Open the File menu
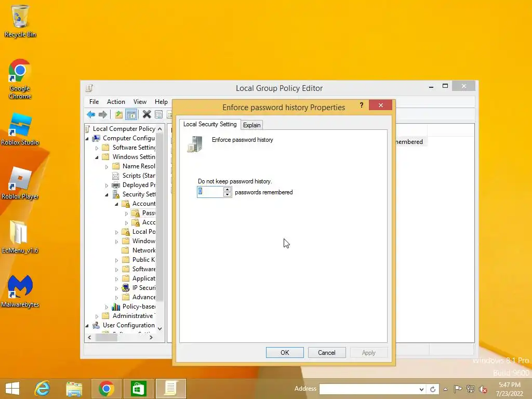Viewport: 532px width, 399px height. tap(94, 101)
